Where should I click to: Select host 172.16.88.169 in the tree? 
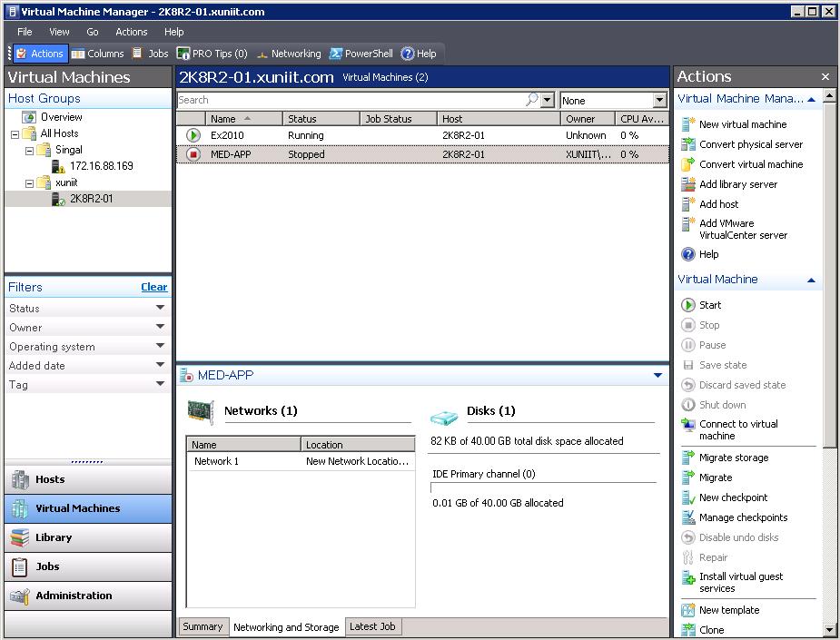tap(101, 166)
